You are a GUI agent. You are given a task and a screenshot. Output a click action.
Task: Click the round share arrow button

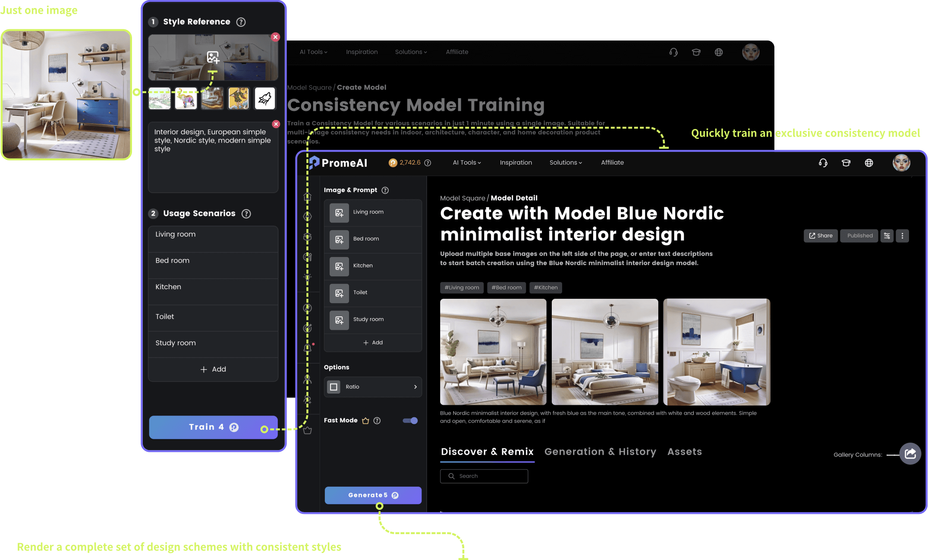tap(910, 454)
